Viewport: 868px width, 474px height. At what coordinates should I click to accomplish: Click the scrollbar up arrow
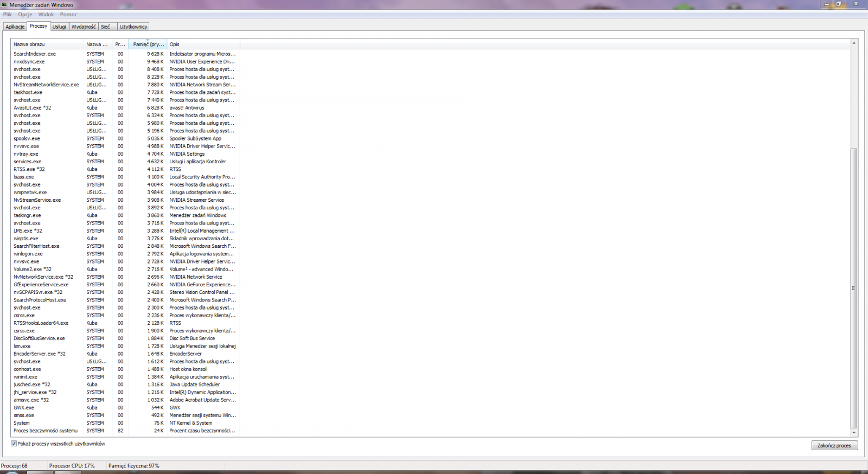click(x=854, y=43)
